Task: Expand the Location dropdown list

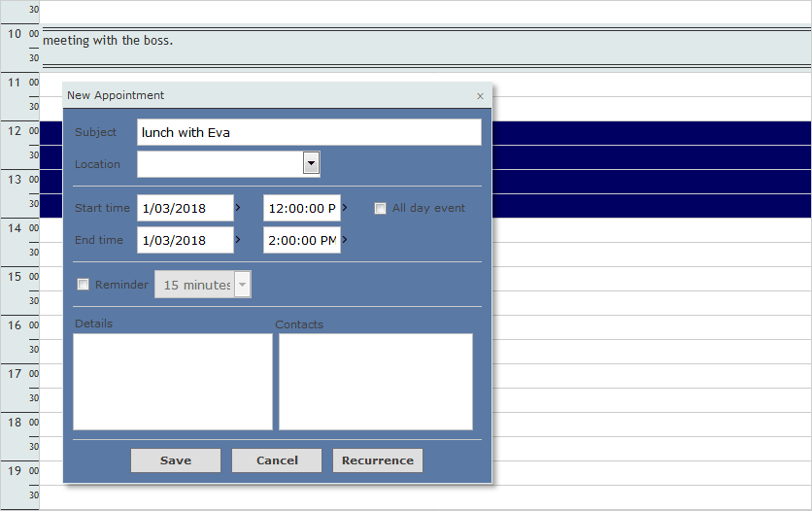Action: 311,164
